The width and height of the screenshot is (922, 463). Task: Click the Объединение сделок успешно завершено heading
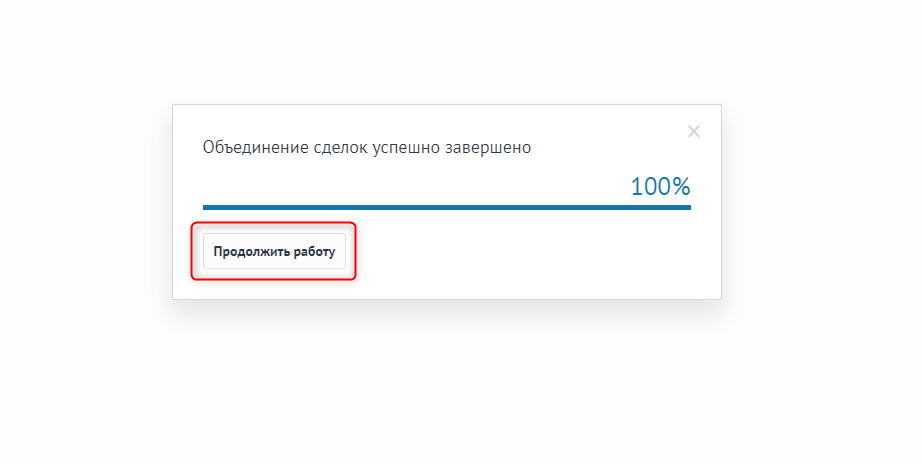click(x=367, y=147)
